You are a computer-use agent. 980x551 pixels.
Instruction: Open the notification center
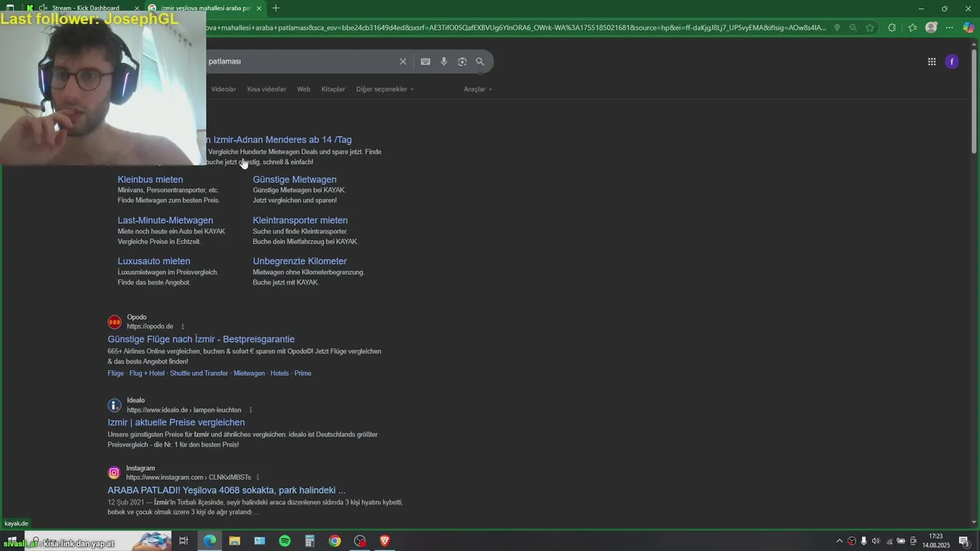click(x=965, y=541)
